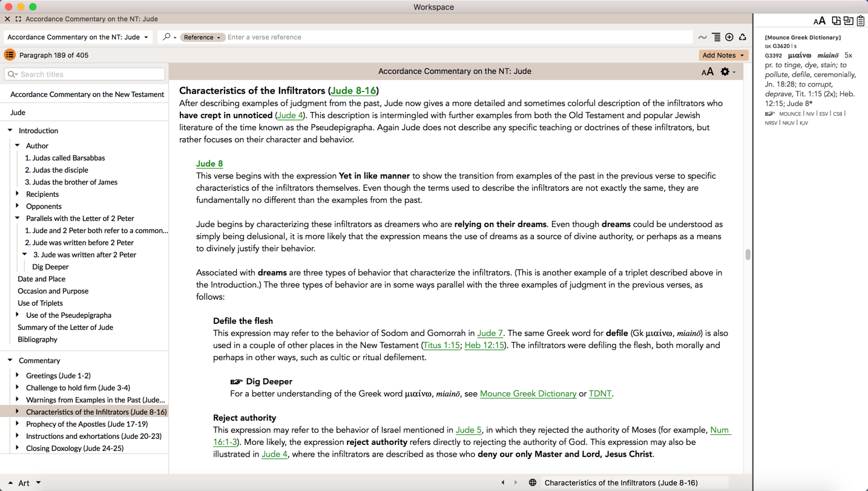The width and height of the screenshot is (868, 491).
Task: Click the recycle arrows icon
Action: [x=743, y=38]
